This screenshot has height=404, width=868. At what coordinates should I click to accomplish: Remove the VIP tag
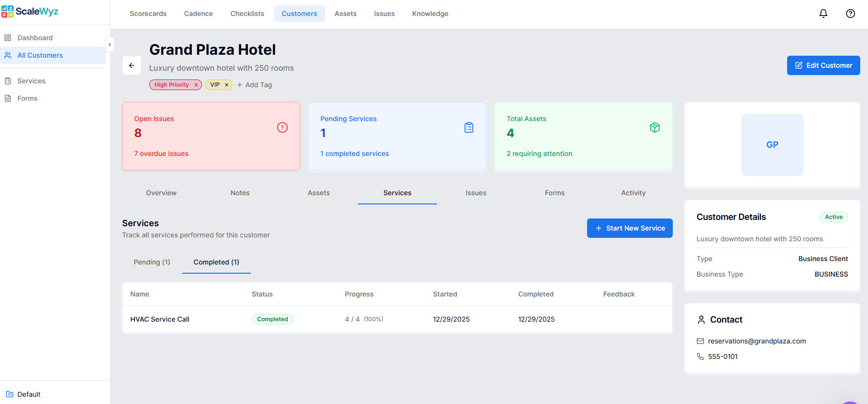point(226,85)
